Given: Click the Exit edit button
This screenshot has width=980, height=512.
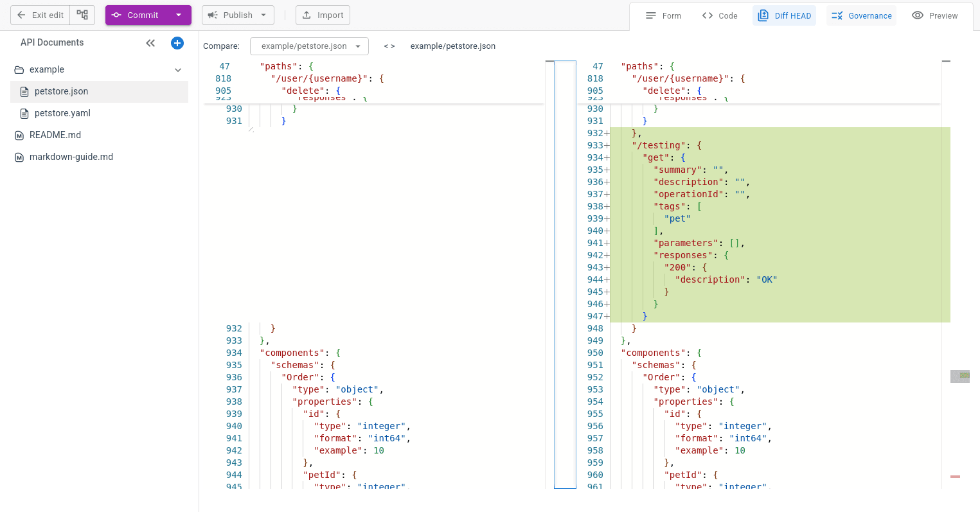Looking at the screenshot, I should [40, 15].
